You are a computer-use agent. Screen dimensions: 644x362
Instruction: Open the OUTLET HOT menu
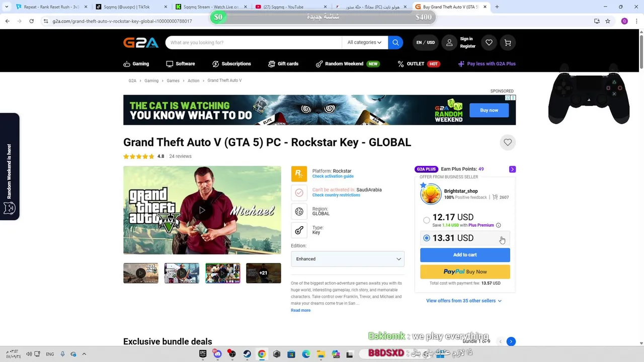(419, 64)
